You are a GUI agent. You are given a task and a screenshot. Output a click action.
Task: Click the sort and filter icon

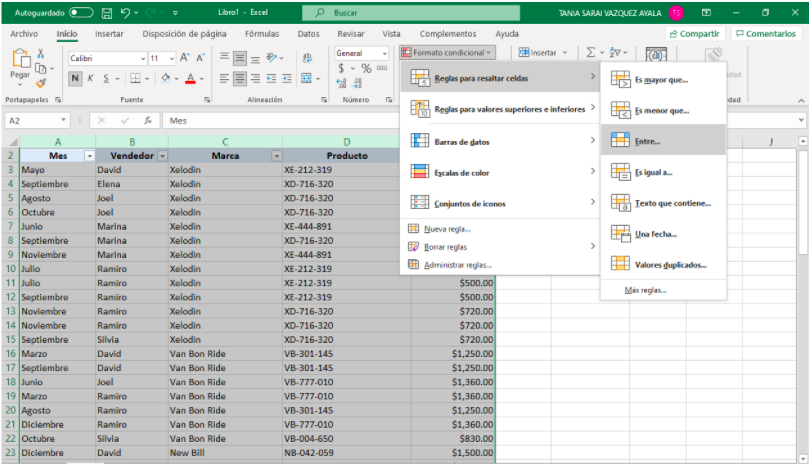coord(615,52)
